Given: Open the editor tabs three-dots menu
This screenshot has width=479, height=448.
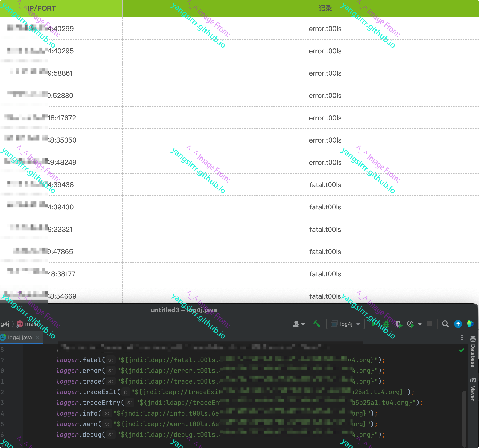Looking at the screenshot, I should click(x=462, y=337).
